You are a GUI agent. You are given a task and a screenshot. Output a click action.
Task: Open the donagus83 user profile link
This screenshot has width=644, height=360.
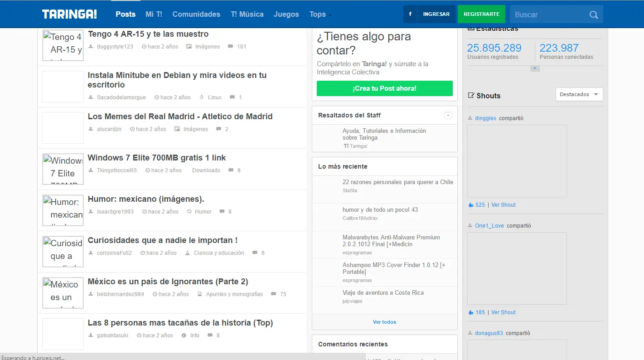489,333
